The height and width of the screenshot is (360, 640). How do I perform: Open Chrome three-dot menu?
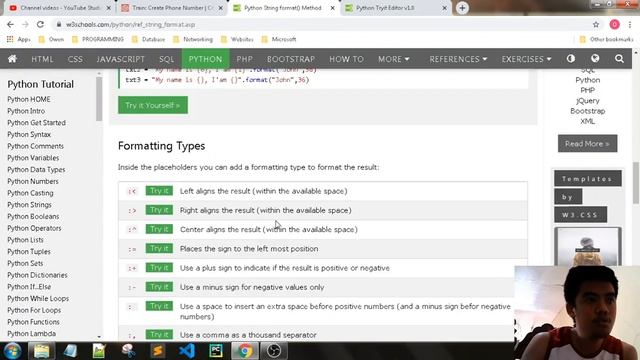630,24
